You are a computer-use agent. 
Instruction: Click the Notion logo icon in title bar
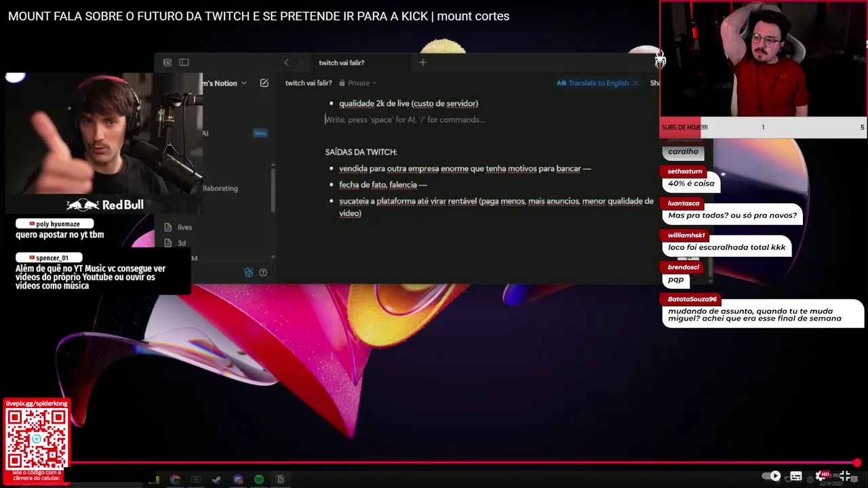click(x=167, y=62)
